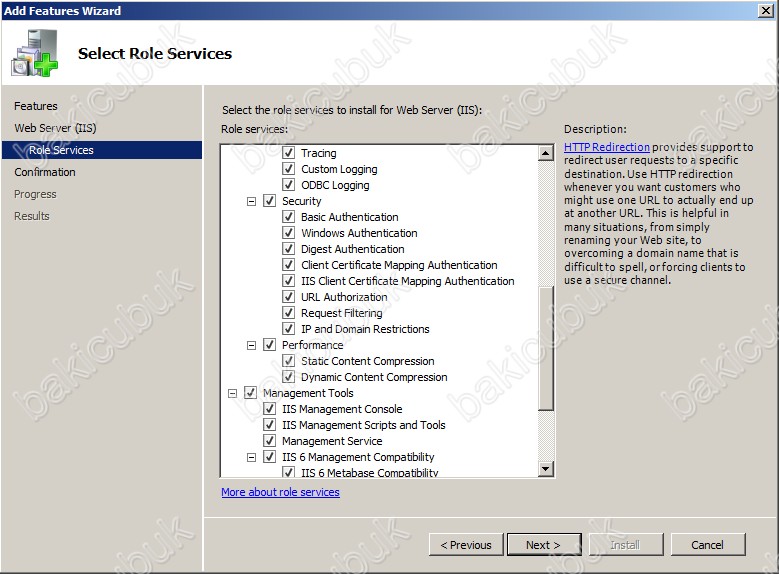The height and width of the screenshot is (574, 779).
Task: Click the Add Features Wizard server icon
Action: (35, 53)
